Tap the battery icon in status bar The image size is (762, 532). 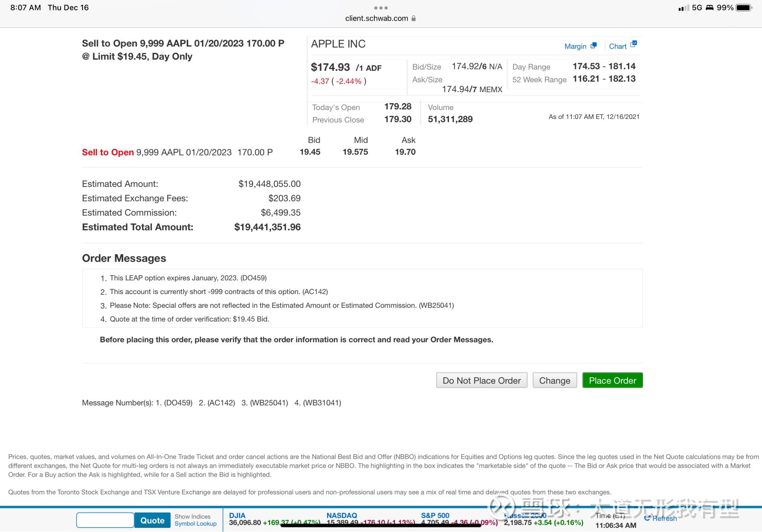pyautogui.click(x=744, y=8)
